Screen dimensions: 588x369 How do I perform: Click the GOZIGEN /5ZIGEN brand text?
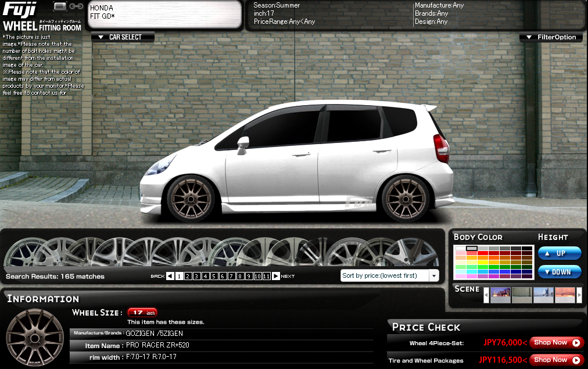point(154,334)
